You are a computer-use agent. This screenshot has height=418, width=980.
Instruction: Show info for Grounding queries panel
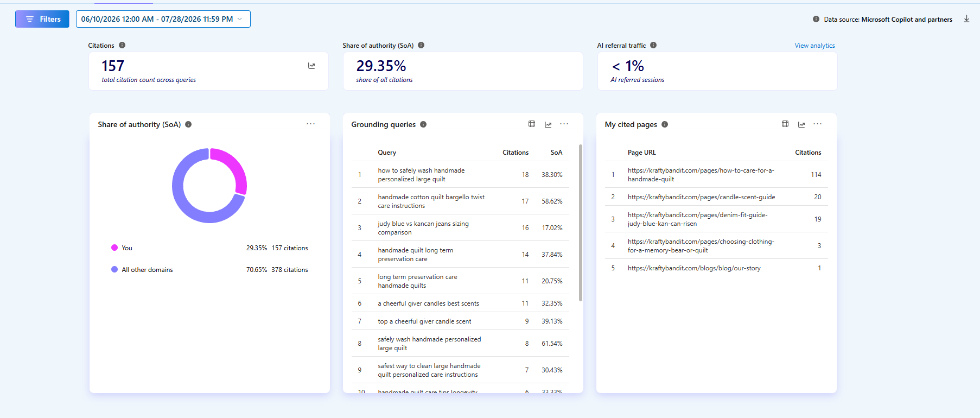click(x=423, y=124)
